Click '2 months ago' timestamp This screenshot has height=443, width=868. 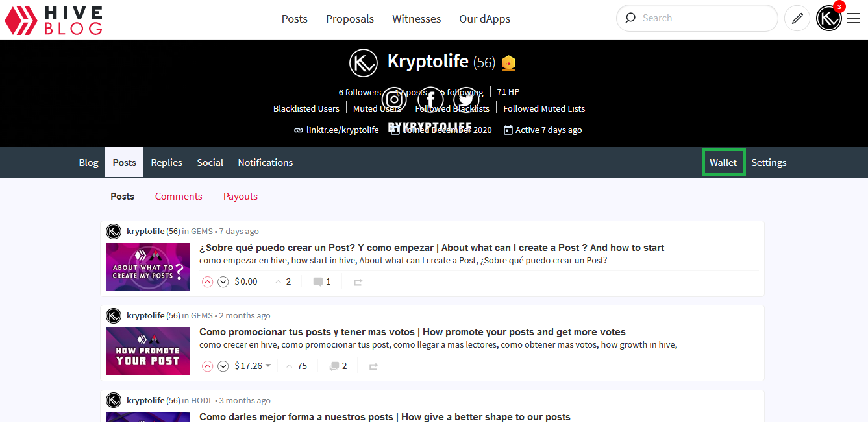245,316
